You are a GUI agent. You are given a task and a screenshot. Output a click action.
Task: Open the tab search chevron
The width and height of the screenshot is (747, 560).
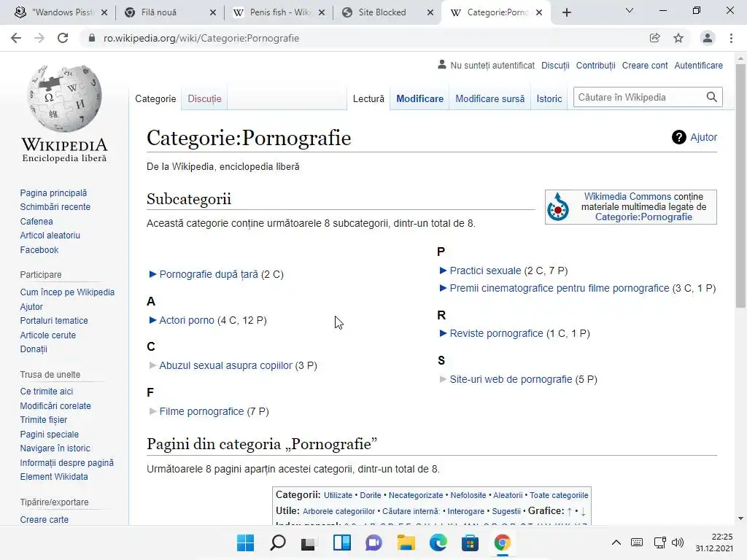(x=630, y=10)
